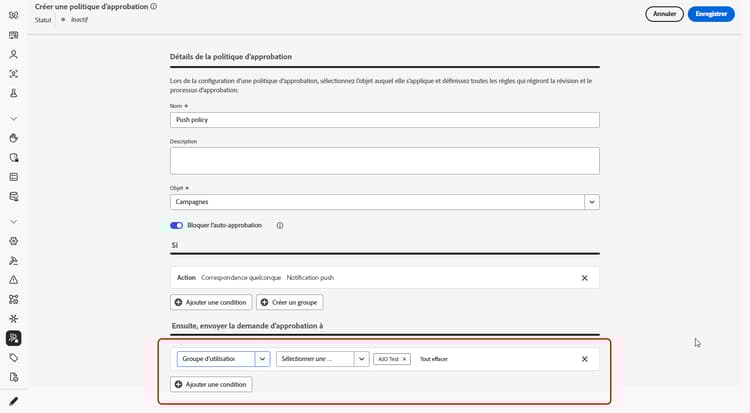Click the gavel rules sidebar icon
The height and width of the screenshot is (413, 750).
pos(13,261)
